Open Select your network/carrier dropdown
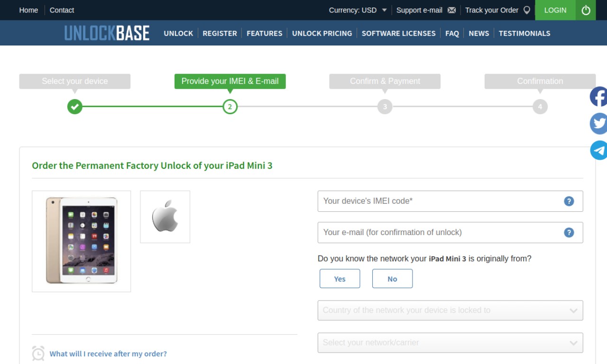The height and width of the screenshot is (364, 607). [x=450, y=343]
